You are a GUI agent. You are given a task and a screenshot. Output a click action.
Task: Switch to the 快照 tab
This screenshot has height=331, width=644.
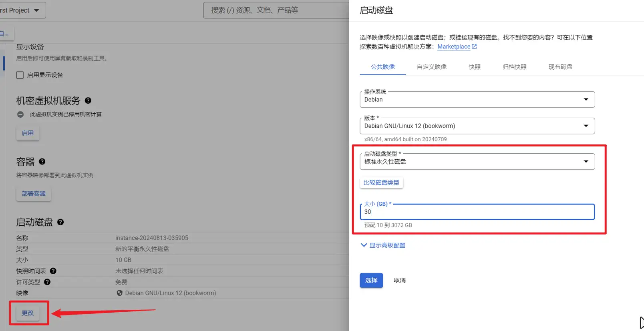(x=475, y=67)
